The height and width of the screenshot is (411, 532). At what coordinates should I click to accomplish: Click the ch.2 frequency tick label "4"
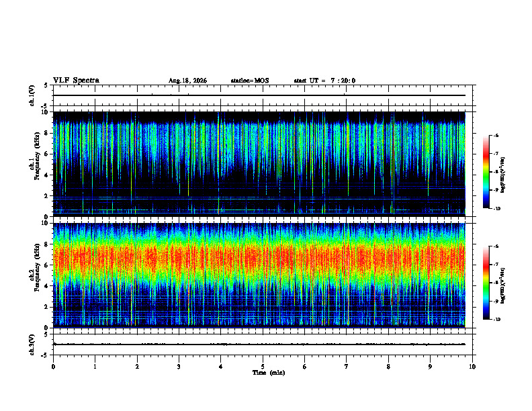(46, 286)
